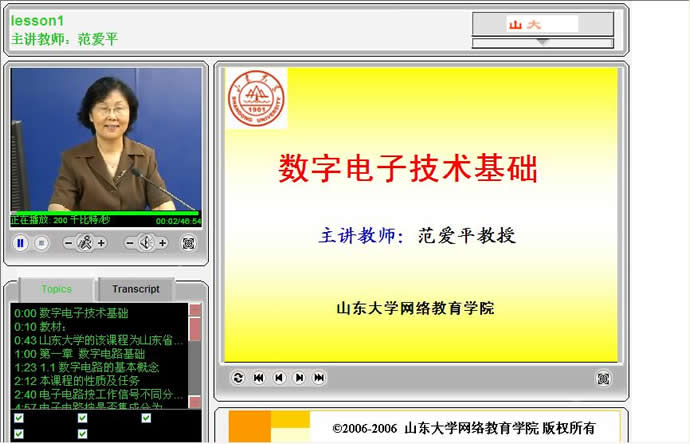Image resolution: width=690 pixels, height=444 pixels.
Task: Click the speaker volume icon
Action: pyautogui.click(x=146, y=243)
